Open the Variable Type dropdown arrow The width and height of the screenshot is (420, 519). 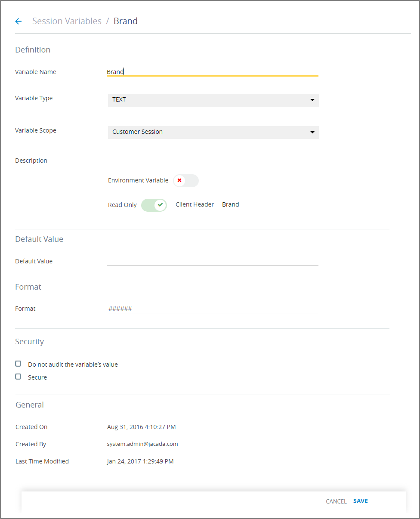point(312,100)
